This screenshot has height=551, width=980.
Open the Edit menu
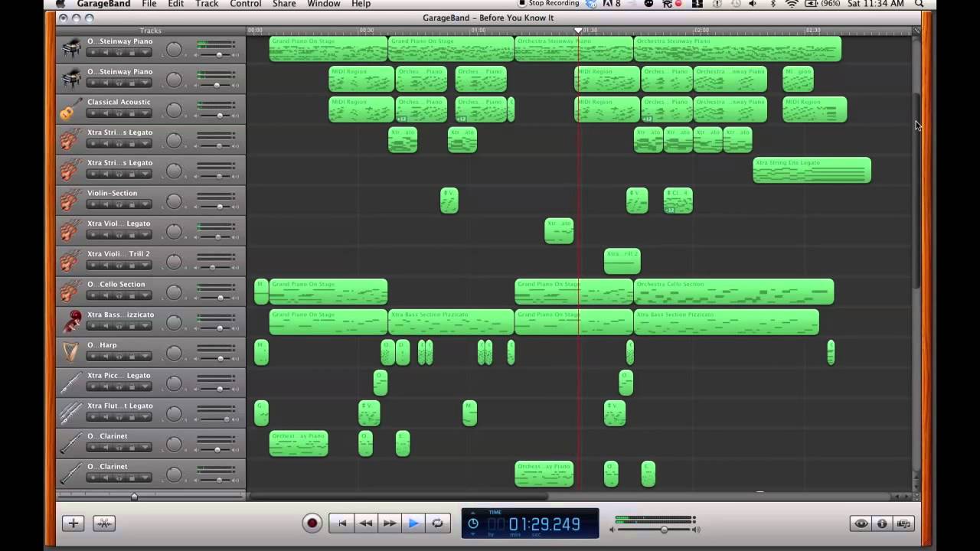pos(176,4)
